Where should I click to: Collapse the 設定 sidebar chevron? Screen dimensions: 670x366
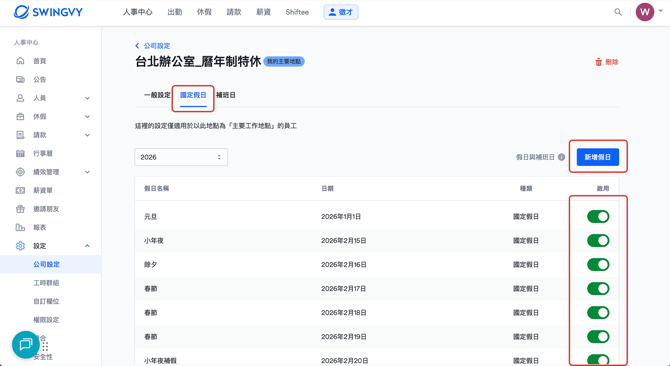point(87,246)
